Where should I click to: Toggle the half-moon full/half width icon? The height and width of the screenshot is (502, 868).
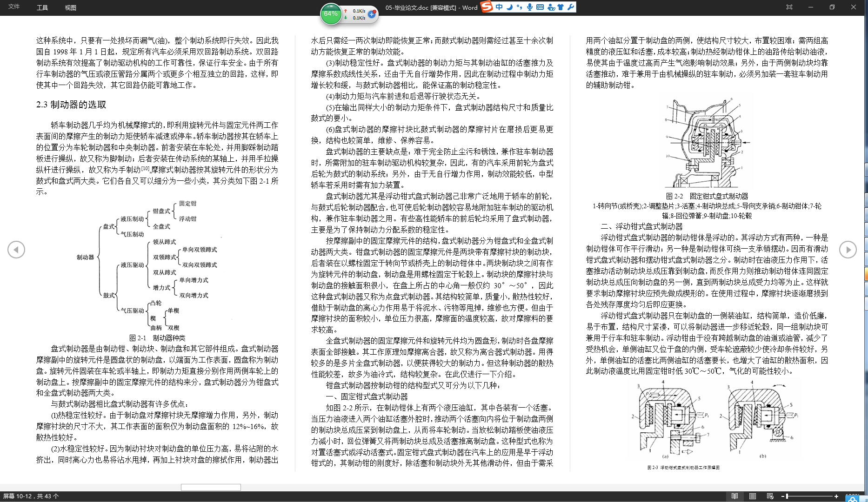point(509,7)
